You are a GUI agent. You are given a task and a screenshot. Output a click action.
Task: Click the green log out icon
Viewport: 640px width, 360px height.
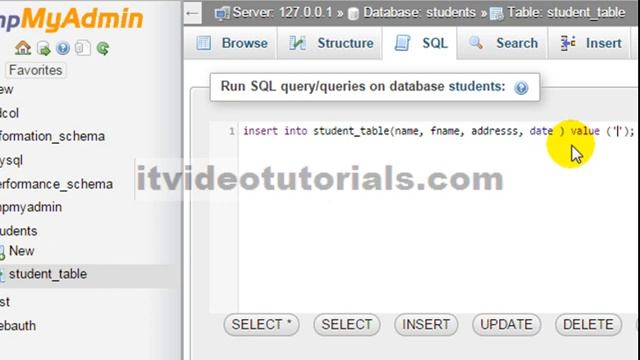click(x=44, y=49)
